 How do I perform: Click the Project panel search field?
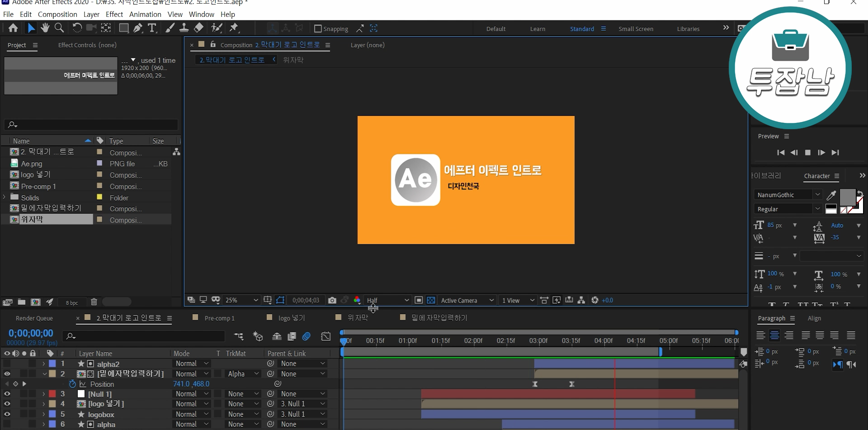click(x=91, y=125)
